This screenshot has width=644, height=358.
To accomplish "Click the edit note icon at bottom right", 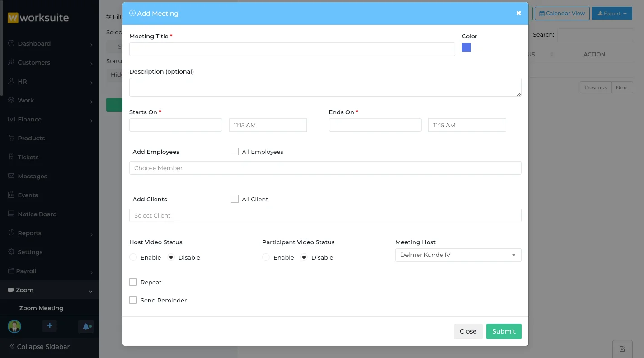I will coord(622,349).
